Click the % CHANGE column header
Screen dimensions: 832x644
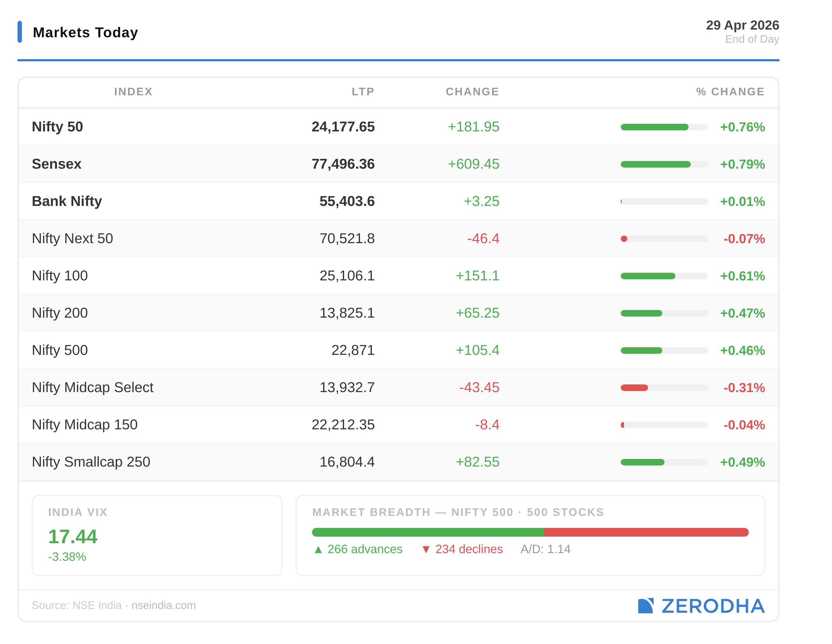coord(730,92)
